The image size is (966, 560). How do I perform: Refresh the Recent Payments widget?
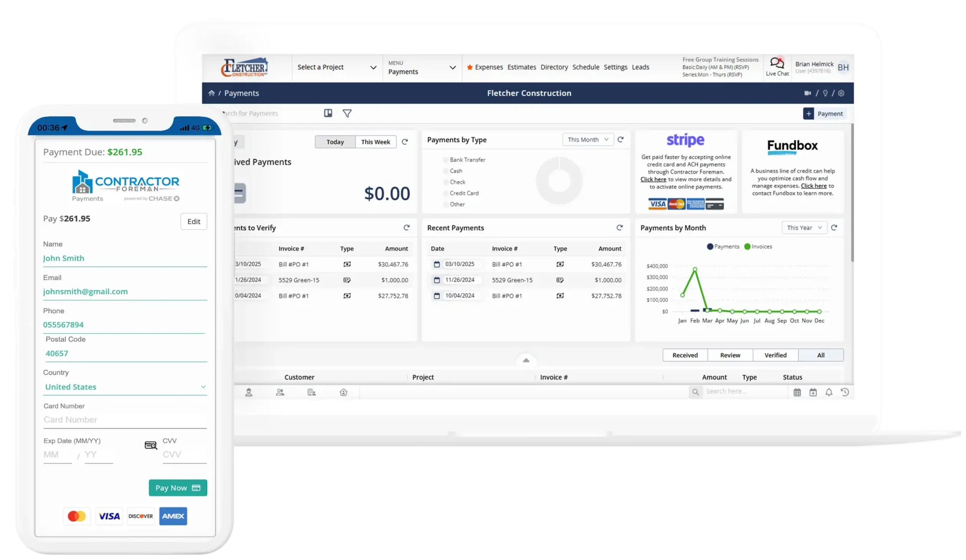coord(619,228)
